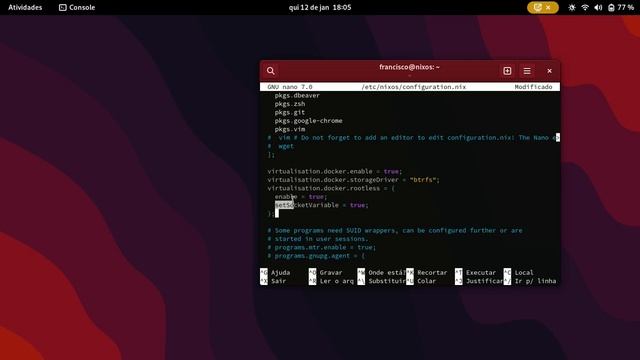
Task: Click the battery icon in the top bar
Action: coord(611,7)
